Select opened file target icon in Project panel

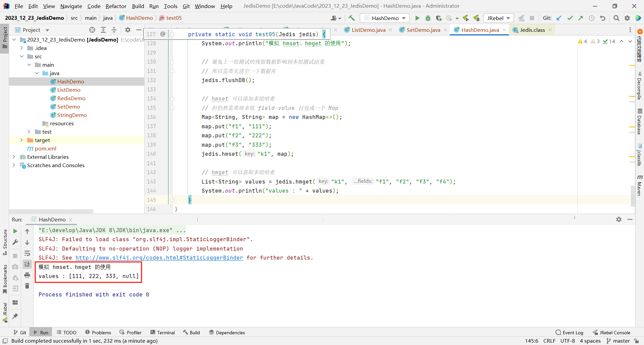click(92, 30)
